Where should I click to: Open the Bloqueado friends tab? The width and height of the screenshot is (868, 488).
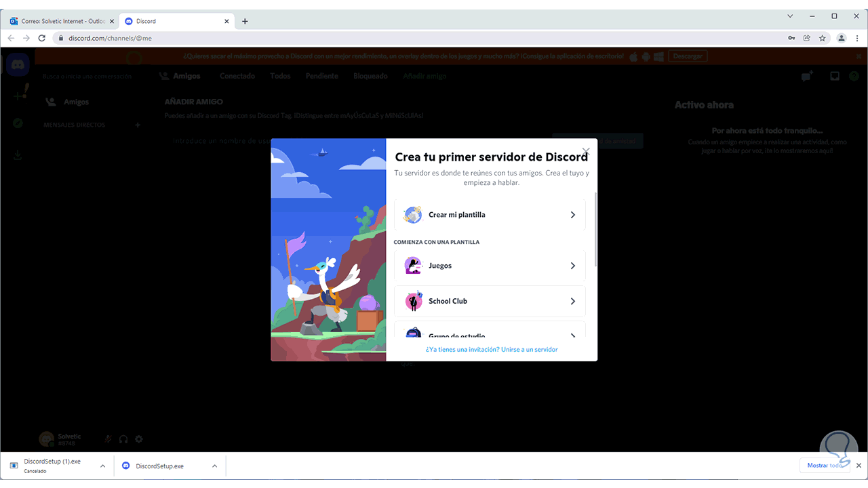370,76
